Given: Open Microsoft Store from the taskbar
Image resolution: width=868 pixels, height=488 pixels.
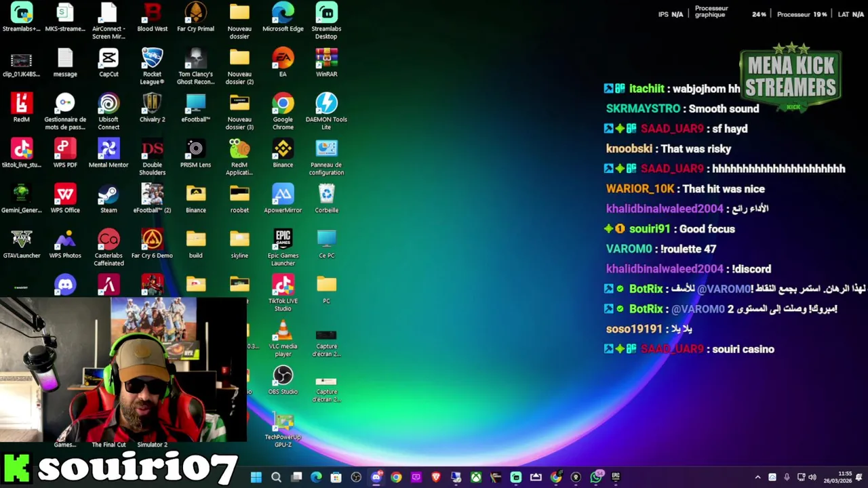Looking at the screenshot, I should click(336, 477).
